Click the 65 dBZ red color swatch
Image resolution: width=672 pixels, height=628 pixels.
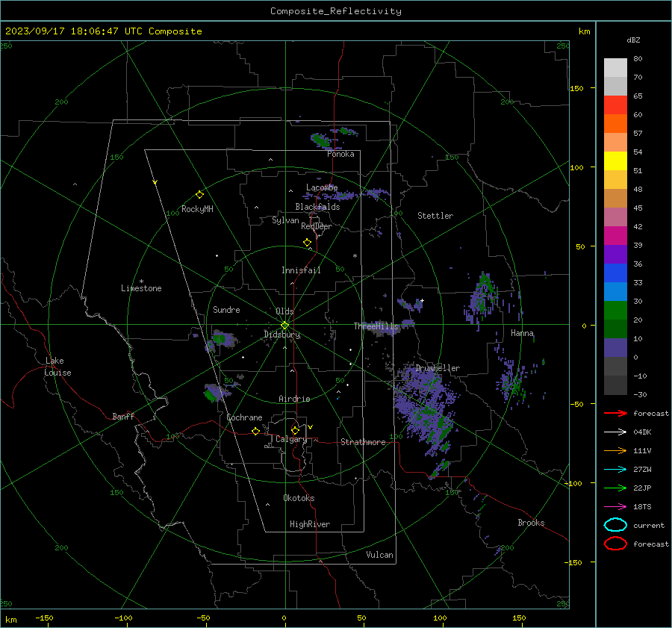point(615,105)
